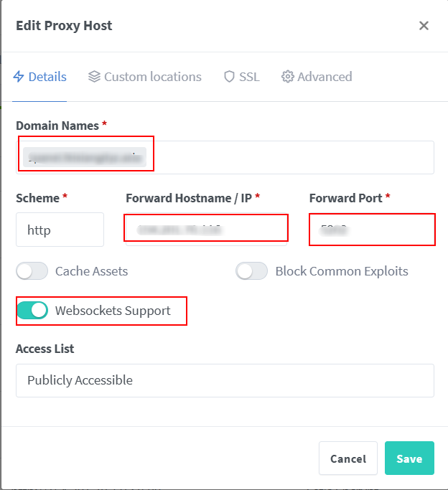Go to the Advanced tab label
The image size is (448, 490).
tap(325, 77)
